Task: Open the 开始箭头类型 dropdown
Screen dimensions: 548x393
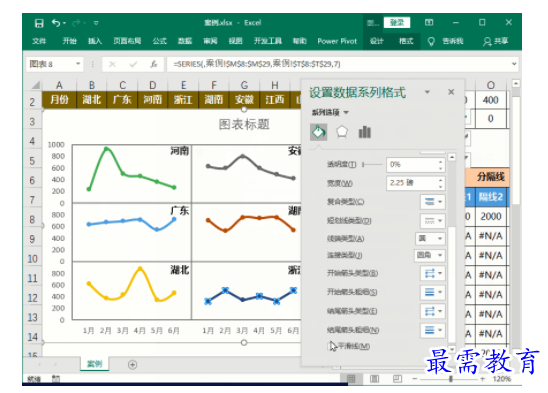Action: [433, 273]
